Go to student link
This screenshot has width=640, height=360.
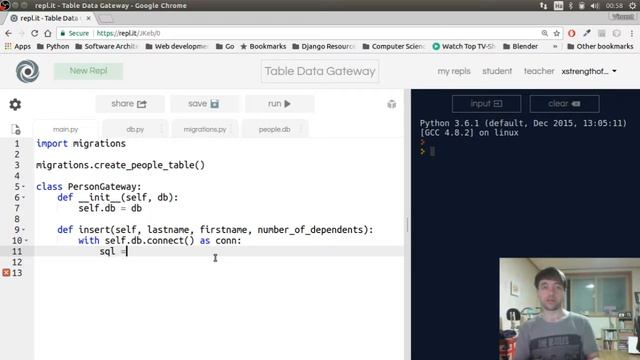(497, 71)
